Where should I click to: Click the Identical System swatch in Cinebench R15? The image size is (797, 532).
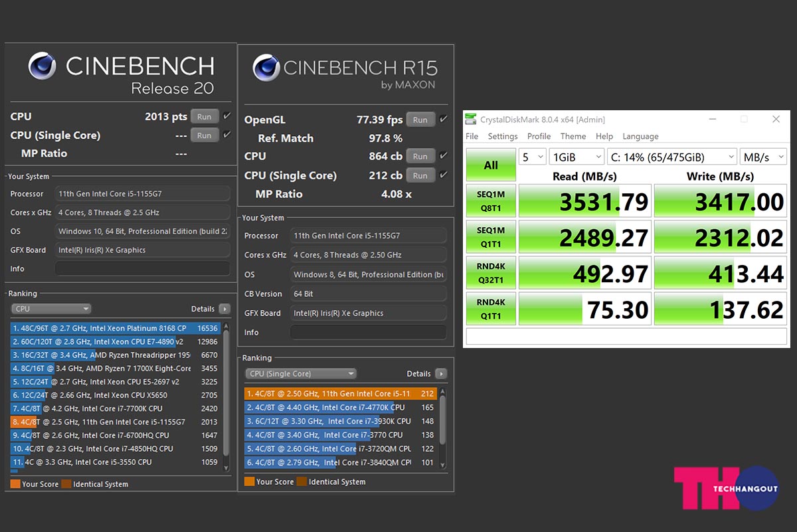click(x=302, y=482)
